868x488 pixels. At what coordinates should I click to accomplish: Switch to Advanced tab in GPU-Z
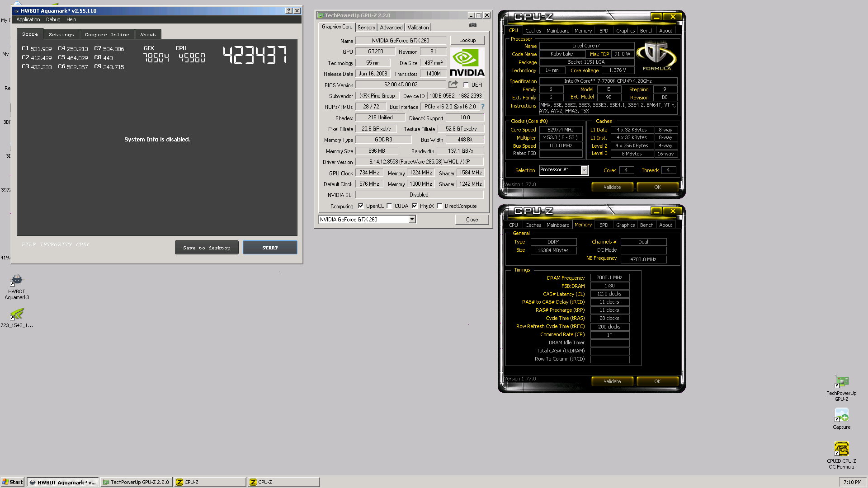(x=391, y=28)
